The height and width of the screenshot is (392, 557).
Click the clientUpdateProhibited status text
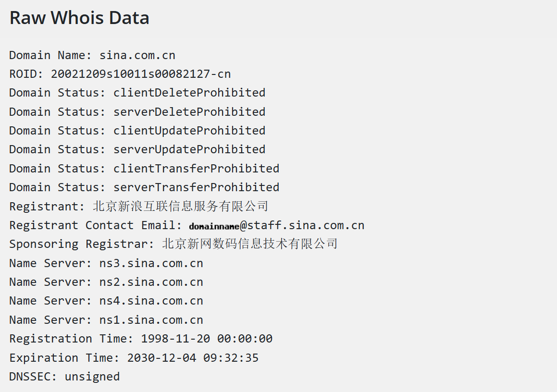pyautogui.click(x=189, y=131)
